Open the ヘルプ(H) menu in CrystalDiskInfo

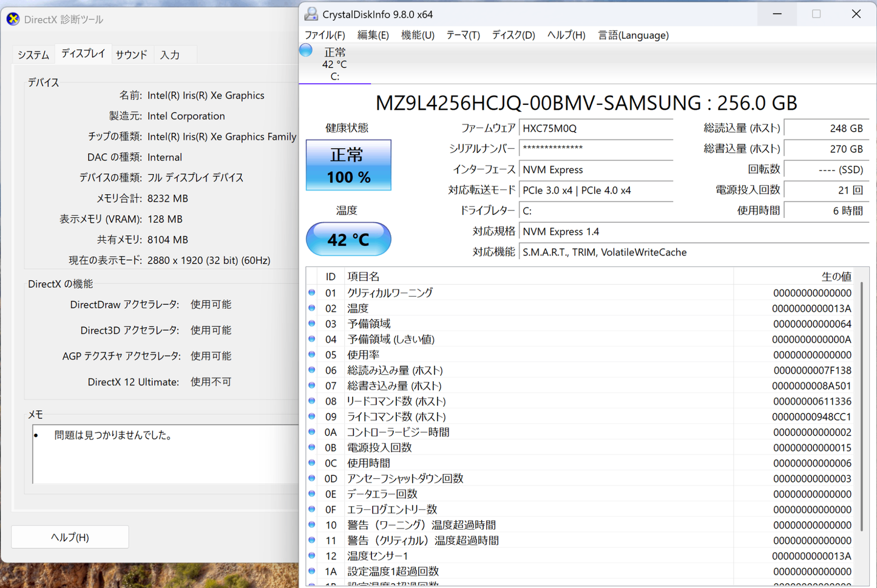tap(566, 35)
